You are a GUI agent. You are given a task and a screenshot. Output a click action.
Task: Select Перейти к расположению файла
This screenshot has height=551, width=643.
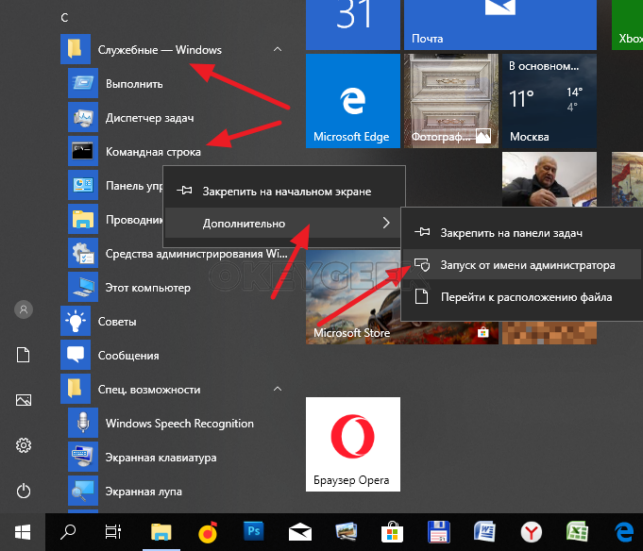(522, 297)
